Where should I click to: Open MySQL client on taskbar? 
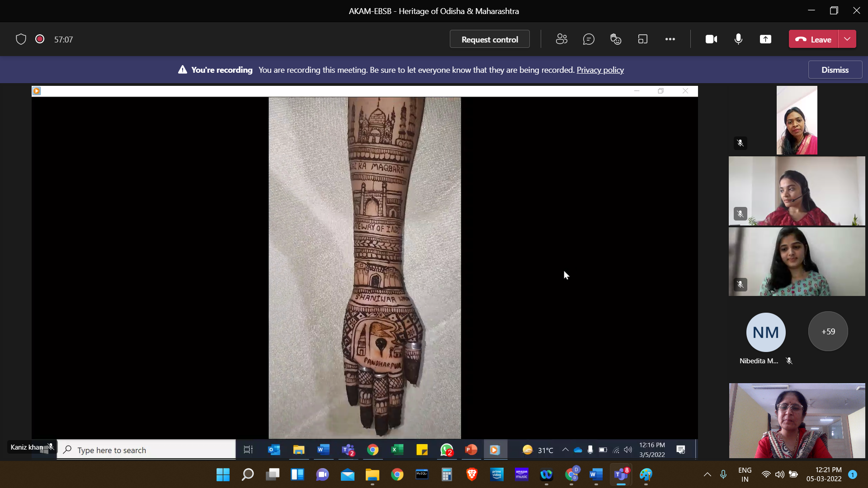[422, 474]
